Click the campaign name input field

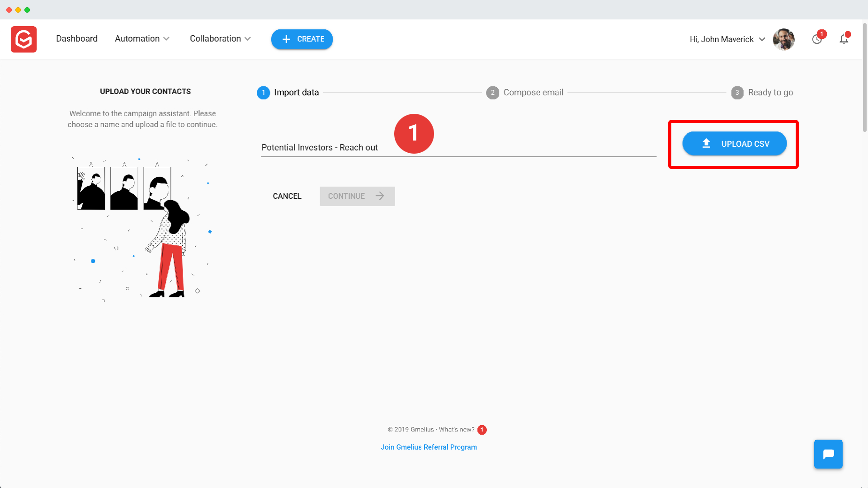pyautogui.click(x=459, y=148)
